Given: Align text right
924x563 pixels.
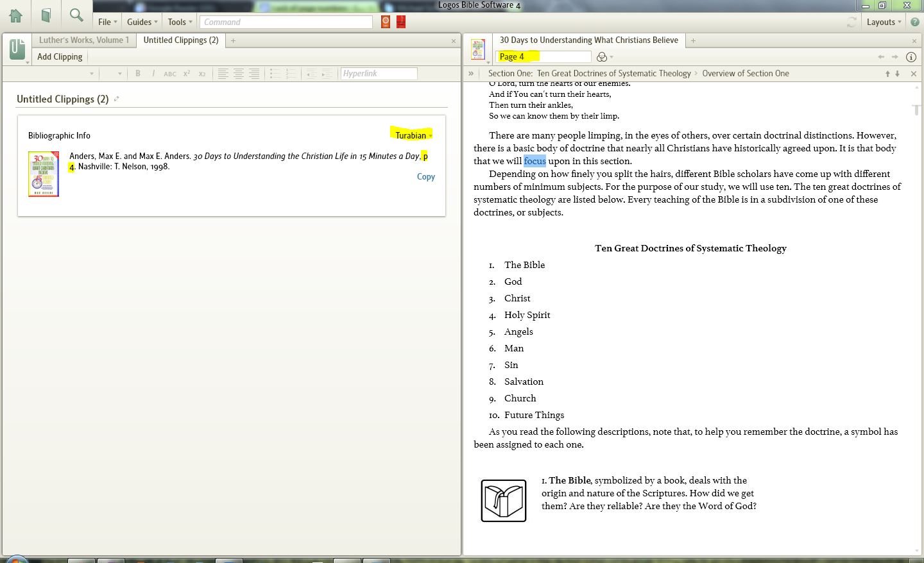Looking at the screenshot, I should (254, 74).
